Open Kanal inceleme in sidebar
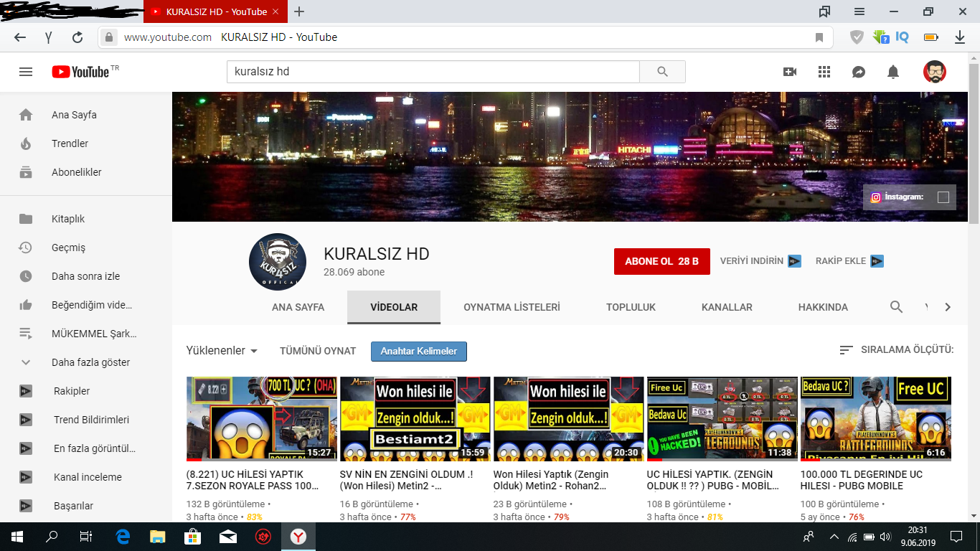Screen dimensions: 980x551 pos(86,477)
